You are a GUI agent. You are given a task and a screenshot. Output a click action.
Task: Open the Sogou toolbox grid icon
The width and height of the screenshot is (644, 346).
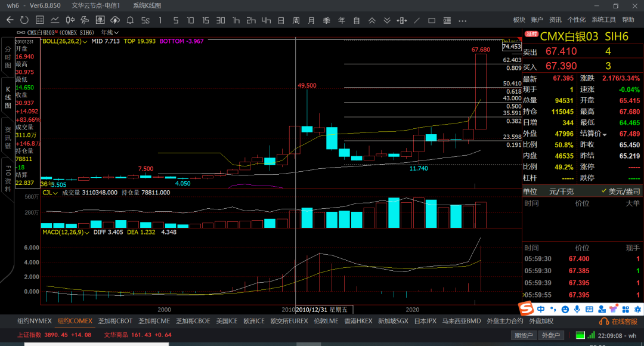(626, 310)
